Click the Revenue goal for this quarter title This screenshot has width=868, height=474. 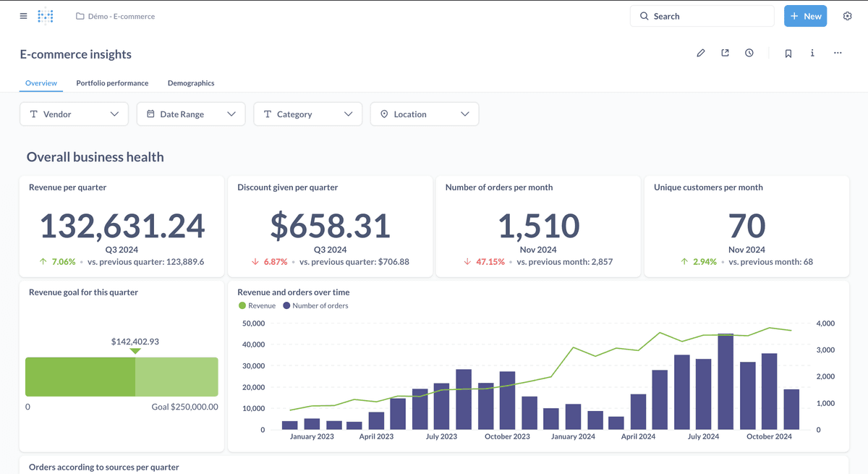[83, 292]
